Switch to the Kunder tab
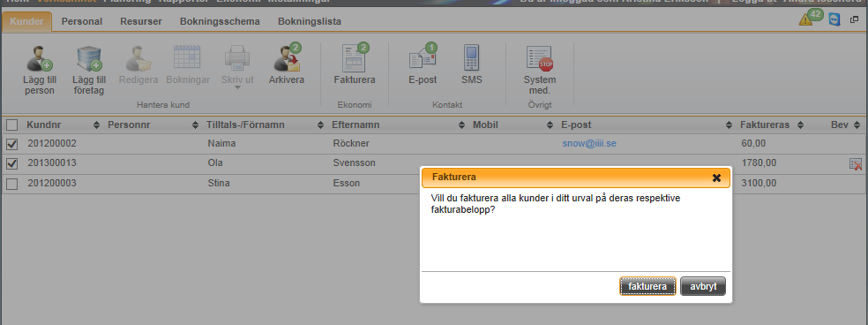 pyautogui.click(x=26, y=21)
